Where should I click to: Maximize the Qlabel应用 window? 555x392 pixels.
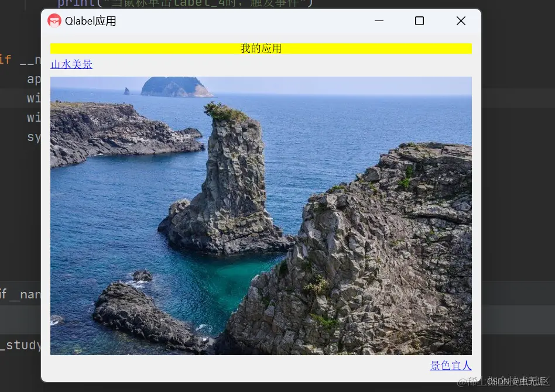[x=419, y=20]
